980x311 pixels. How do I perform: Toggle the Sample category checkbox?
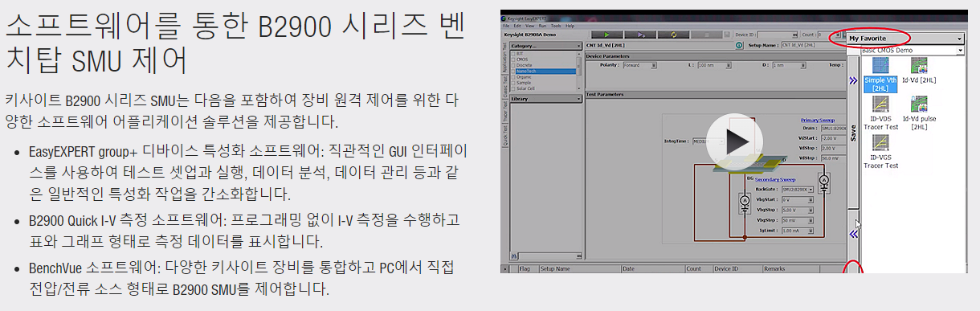(513, 83)
